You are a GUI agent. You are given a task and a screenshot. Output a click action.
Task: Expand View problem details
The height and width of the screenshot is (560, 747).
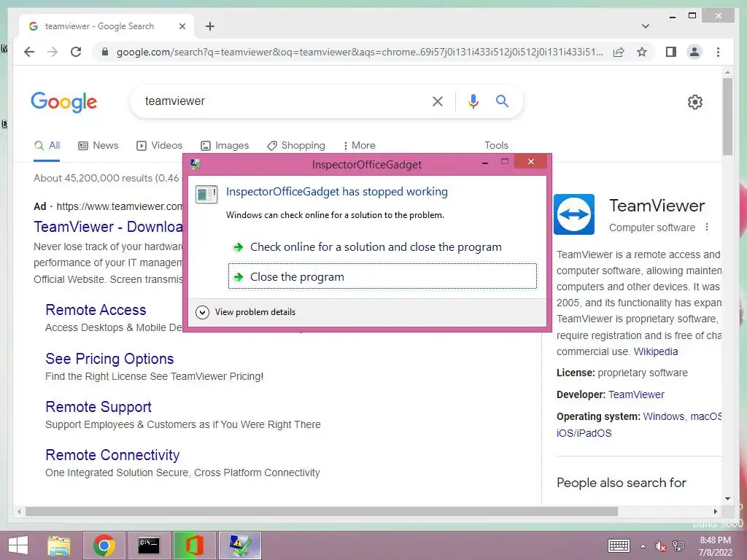[246, 312]
